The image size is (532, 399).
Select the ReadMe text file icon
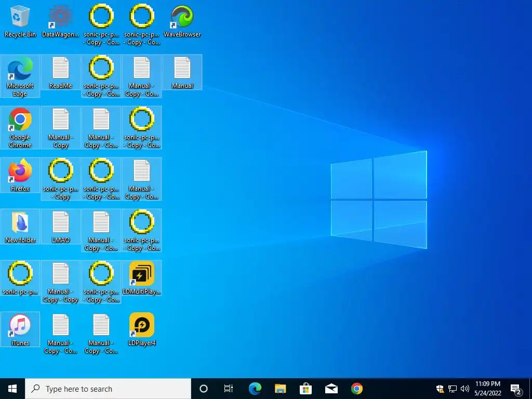click(60, 73)
